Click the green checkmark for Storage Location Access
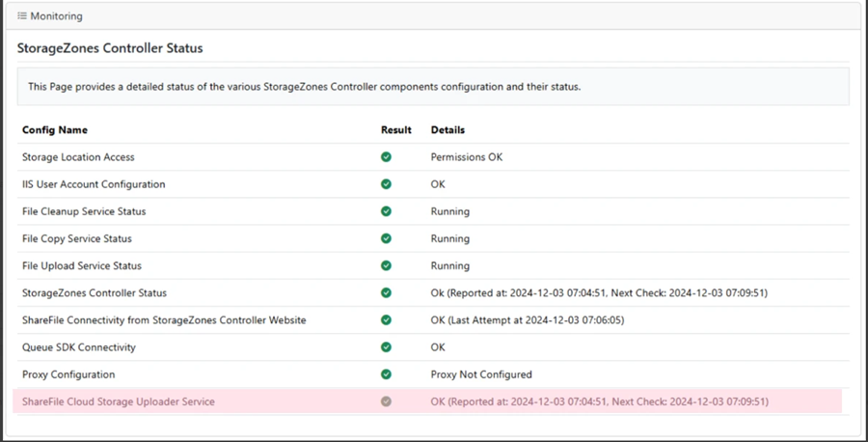 click(x=386, y=156)
